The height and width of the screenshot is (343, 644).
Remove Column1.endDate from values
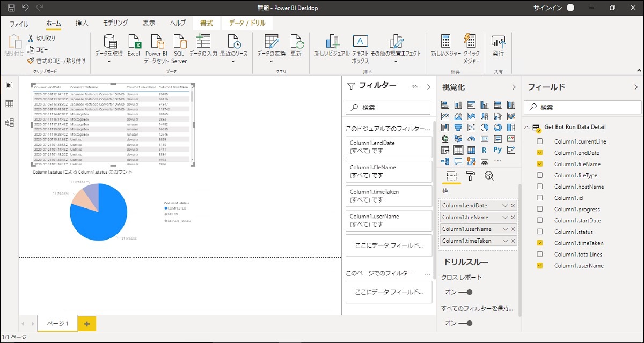pyautogui.click(x=513, y=206)
